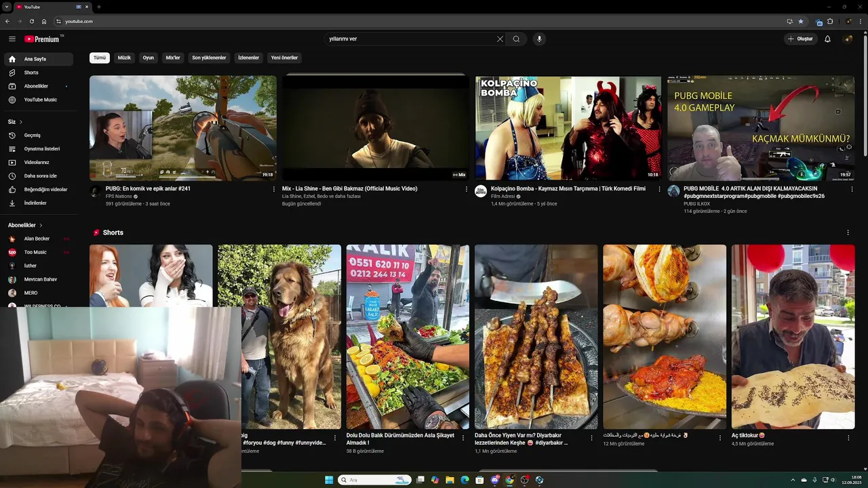
Task: Open Oynatma listeleri playlists
Action: click(x=39, y=148)
